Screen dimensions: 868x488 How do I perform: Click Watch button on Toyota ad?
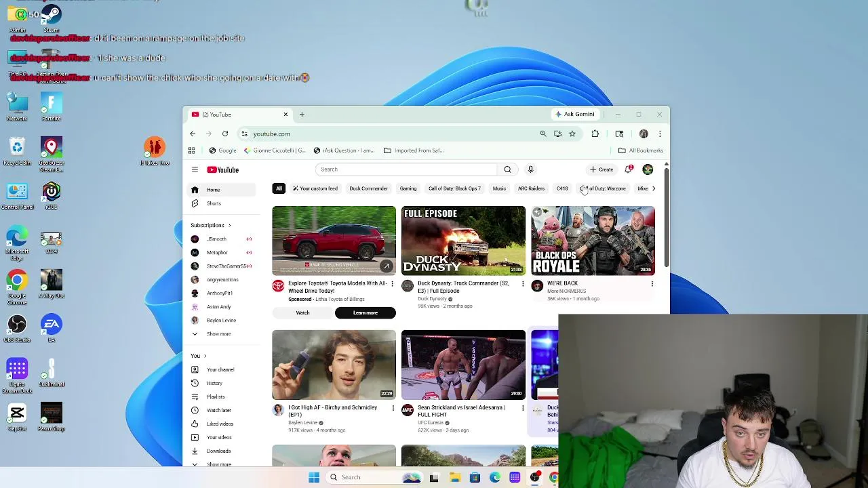(302, 313)
